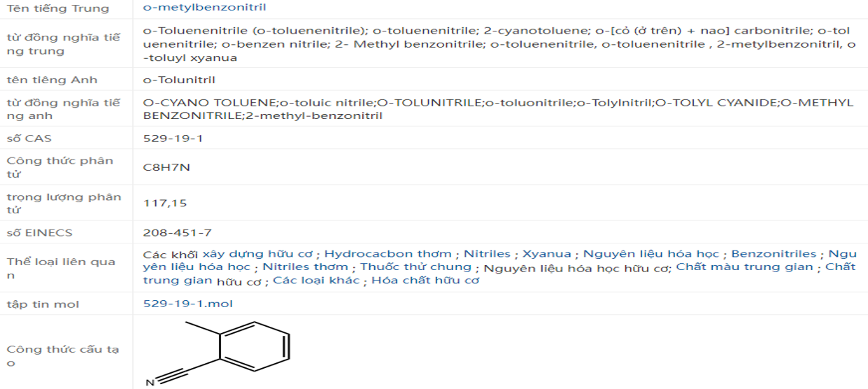Click the English name "o-Tolunitril"
This screenshot has height=389, width=868.
pos(179,80)
